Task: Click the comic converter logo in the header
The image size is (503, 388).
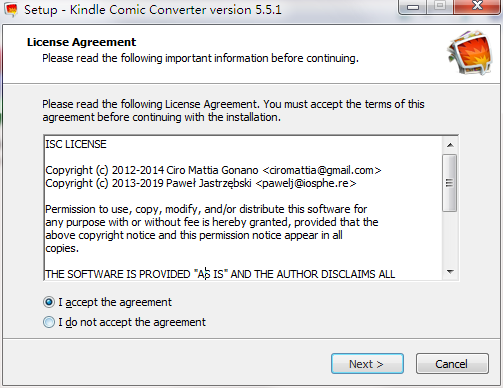Action: (470, 53)
